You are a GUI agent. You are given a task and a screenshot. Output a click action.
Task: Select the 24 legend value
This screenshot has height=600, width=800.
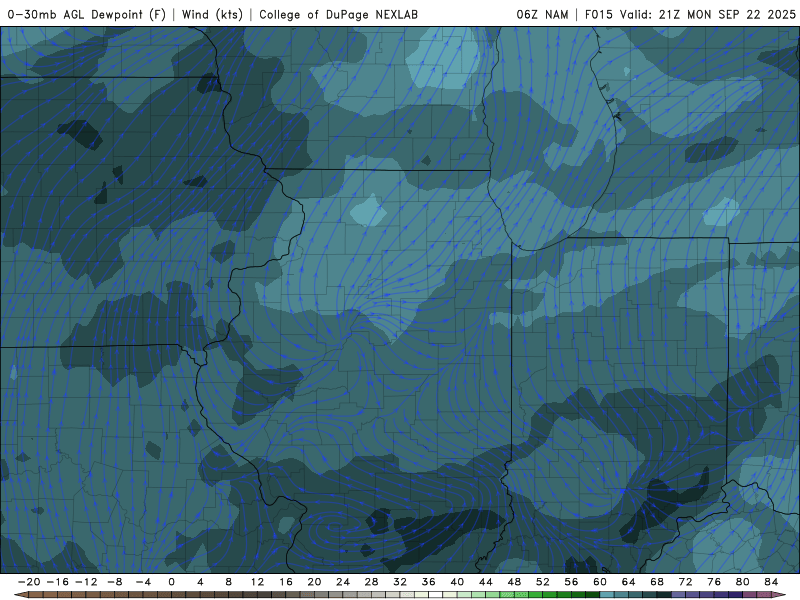point(343,582)
